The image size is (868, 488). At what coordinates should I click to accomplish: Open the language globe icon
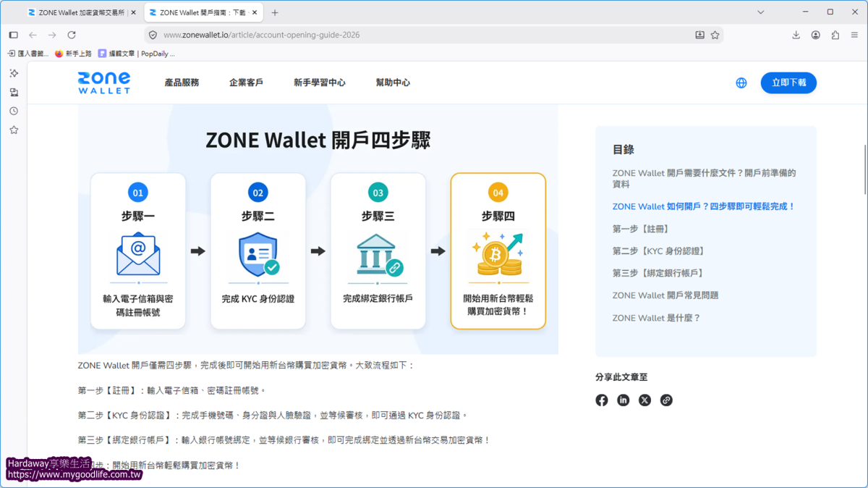pyautogui.click(x=741, y=83)
